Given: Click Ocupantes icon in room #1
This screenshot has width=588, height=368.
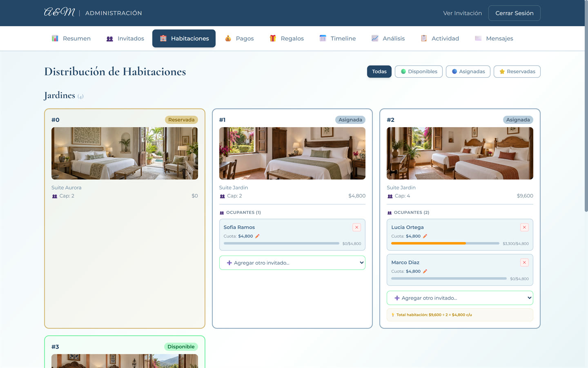Looking at the screenshot, I should [222, 213].
